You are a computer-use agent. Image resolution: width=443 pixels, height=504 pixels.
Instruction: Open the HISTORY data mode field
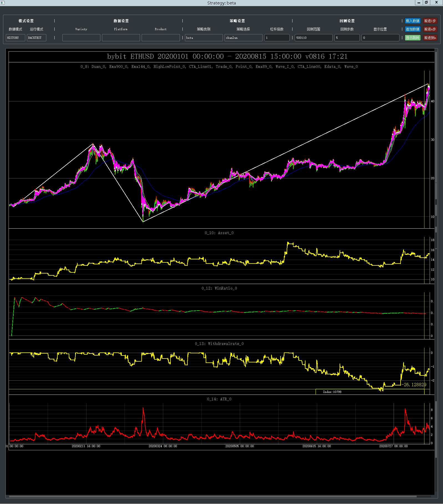[16, 38]
